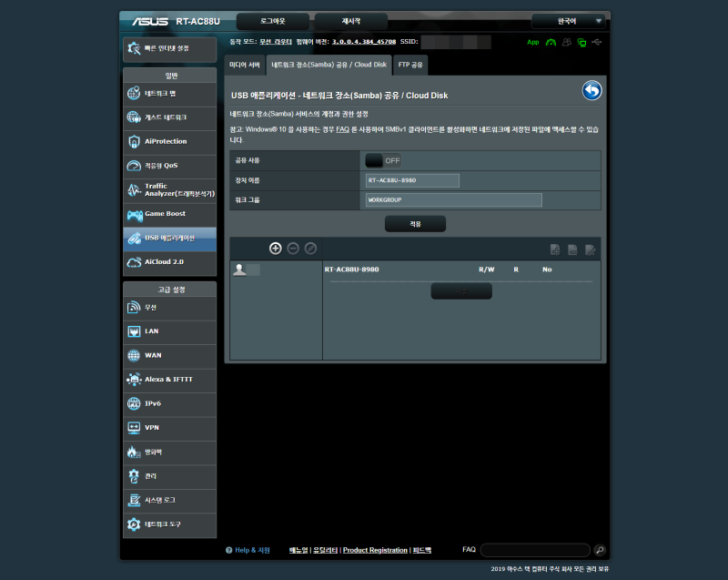The image size is (728, 580).
Task: Switch to the 미디어 서버 tab
Action: [x=245, y=65]
